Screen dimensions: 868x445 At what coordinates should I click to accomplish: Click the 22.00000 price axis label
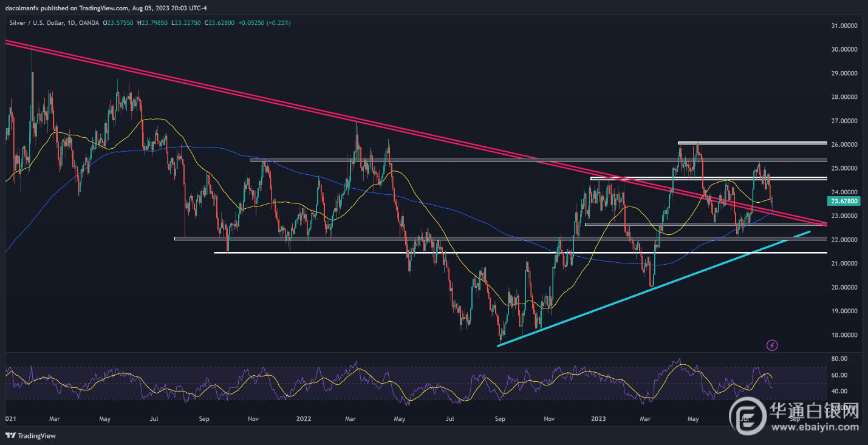pyautogui.click(x=842, y=240)
